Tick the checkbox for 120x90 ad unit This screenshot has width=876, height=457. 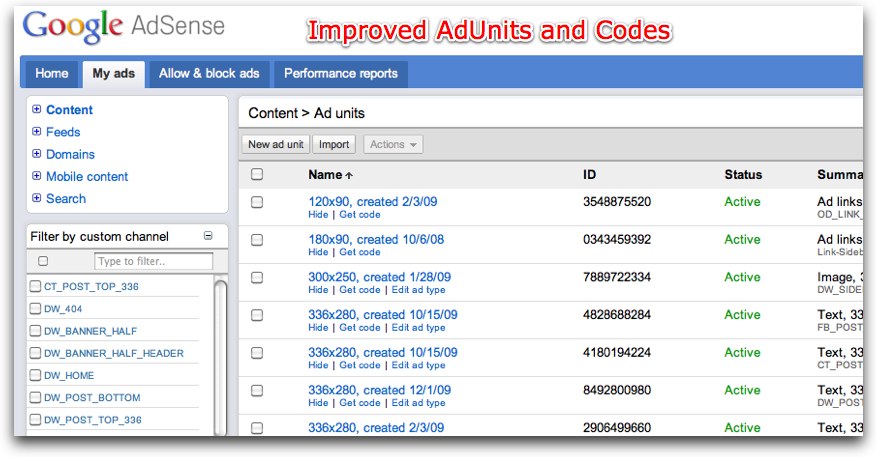257,202
